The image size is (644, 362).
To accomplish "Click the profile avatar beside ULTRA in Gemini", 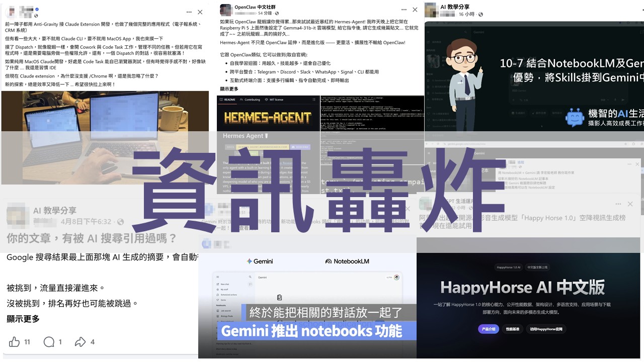I will coord(396,277).
